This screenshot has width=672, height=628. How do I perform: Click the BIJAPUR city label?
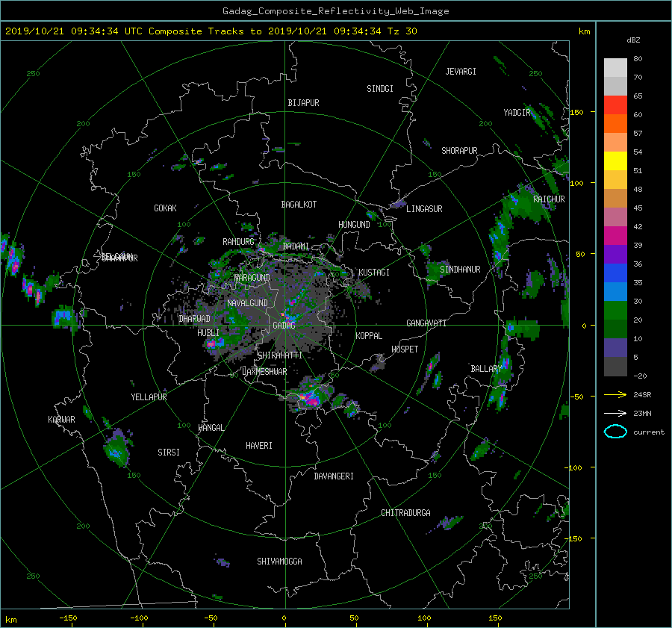(303, 103)
